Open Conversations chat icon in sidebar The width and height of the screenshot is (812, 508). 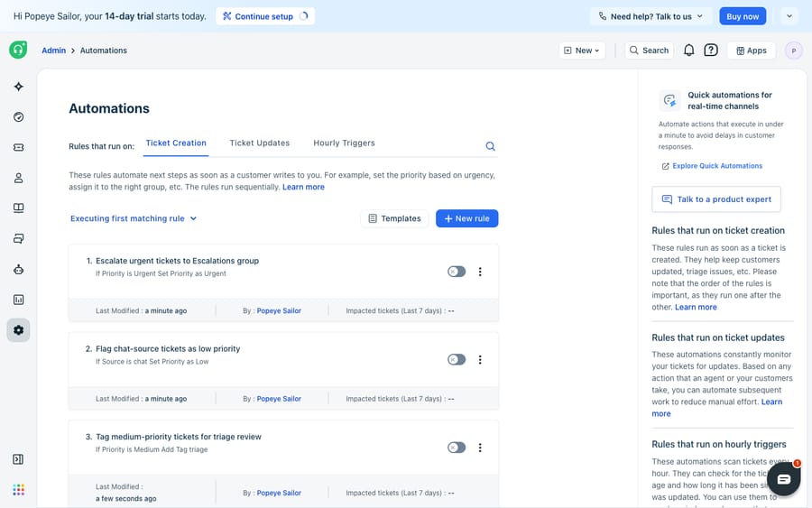[19, 239]
